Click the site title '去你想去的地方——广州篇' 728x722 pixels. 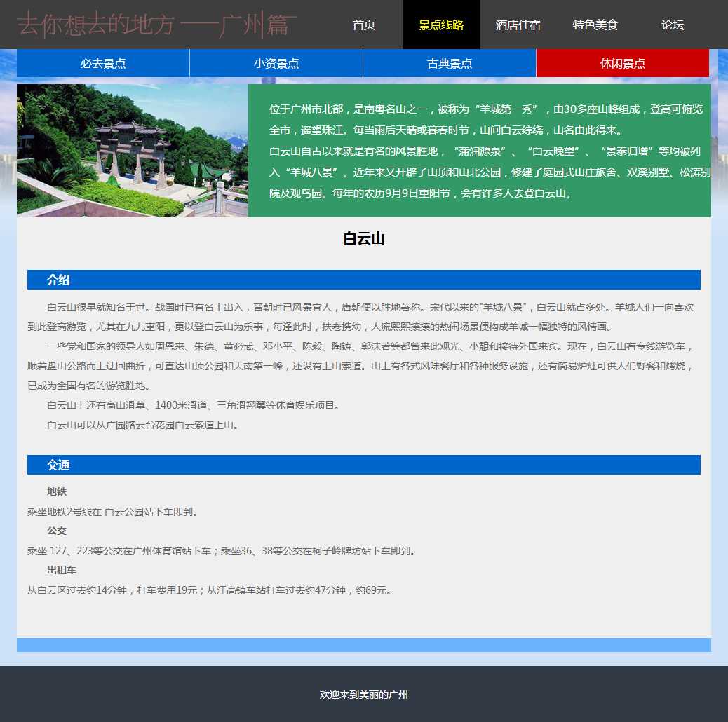pos(157,25)
